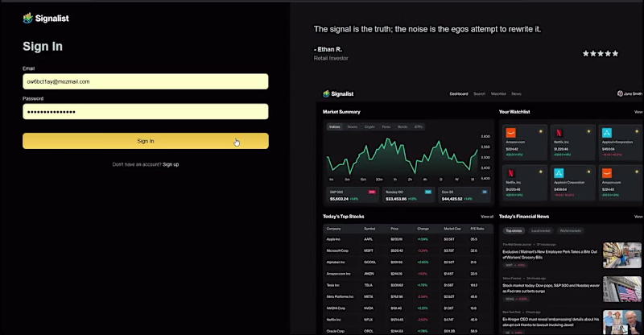
Task: Open the bottom-row Netflix watchlist logo
Action: pyautogui.click(x=510, y=173)
